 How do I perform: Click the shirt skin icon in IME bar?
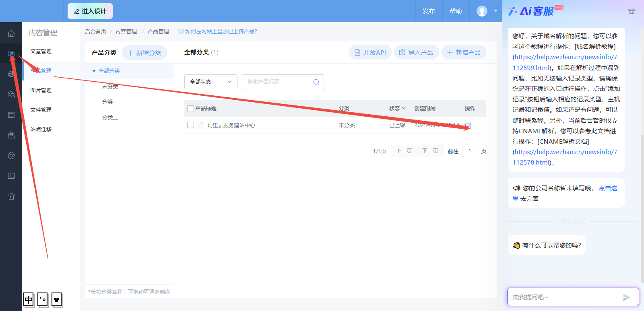57,300
